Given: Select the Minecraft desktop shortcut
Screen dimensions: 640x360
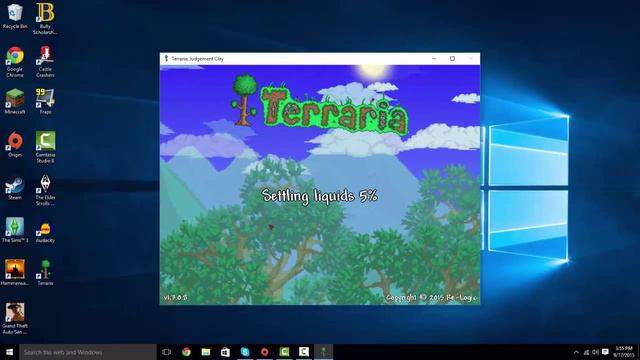Looking at the screenshot, I should tap(15, 101).
